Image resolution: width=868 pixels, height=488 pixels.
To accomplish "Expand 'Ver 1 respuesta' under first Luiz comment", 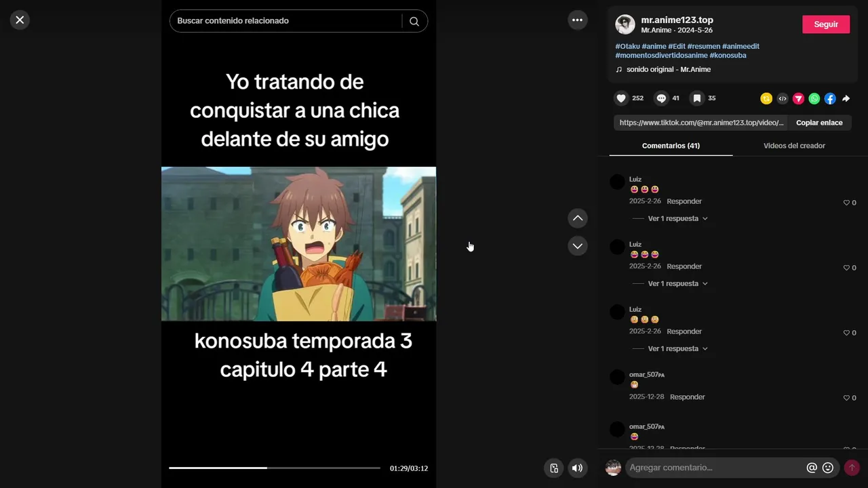I will click(677, 218).
